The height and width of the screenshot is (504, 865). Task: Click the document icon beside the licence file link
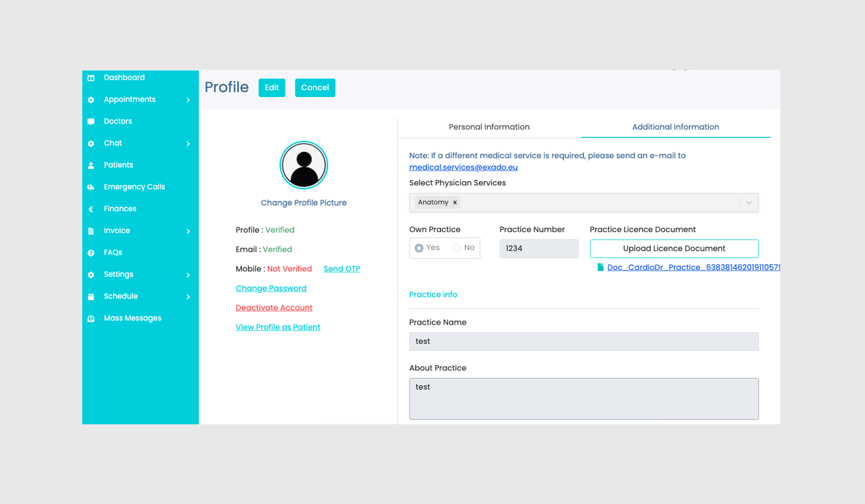pyautogui.click(x=600, y=267)
